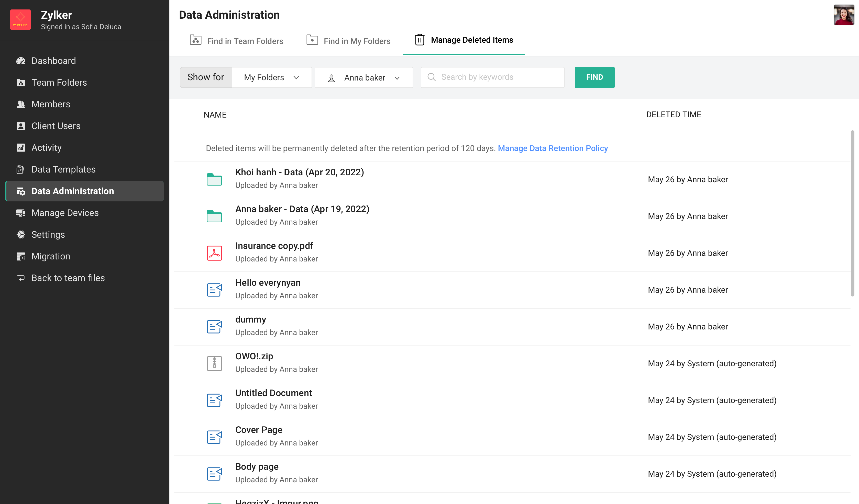Open Manage Data Retention Policy link
This screenshot has height=504, width=859.
[x=553, y=148]
